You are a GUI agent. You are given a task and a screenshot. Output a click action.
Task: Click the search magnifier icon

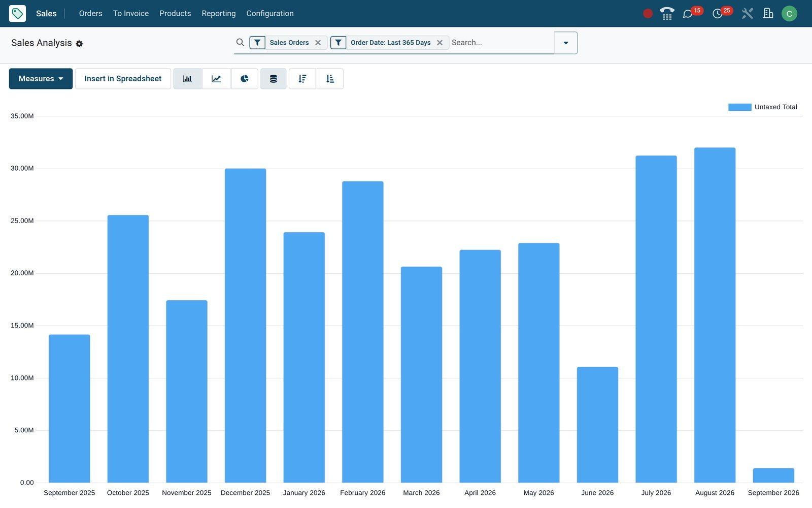240,42
